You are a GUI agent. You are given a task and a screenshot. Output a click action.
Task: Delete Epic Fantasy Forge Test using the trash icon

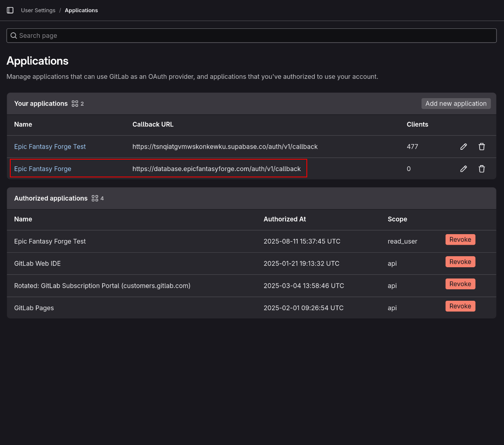482,146
